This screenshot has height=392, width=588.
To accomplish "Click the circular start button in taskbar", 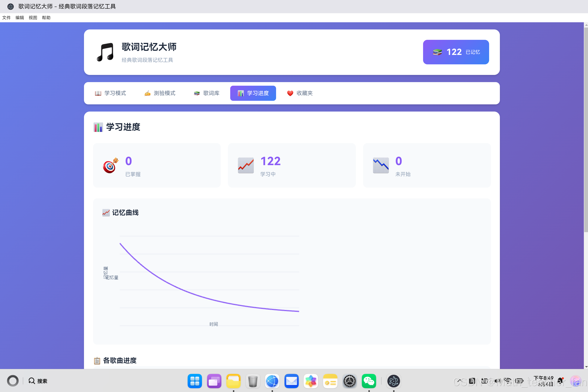I will tap(13, 381).
